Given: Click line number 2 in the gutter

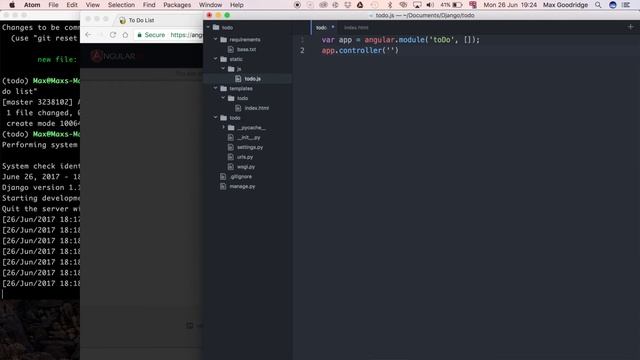Looking at the screenshot, I should pyautogui.click(x=302, y=50).
